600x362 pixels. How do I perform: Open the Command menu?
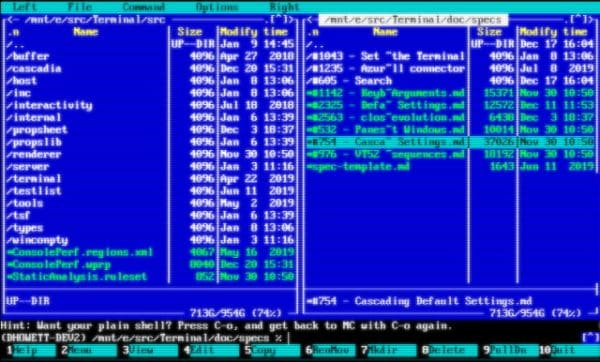[x=144, y=7]
